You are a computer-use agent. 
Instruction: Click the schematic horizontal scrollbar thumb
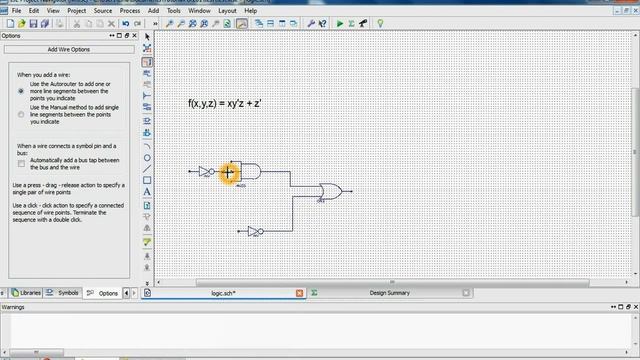point(392,282)
